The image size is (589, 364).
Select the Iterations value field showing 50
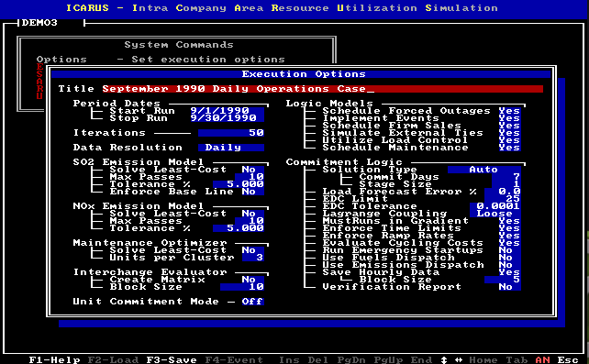pos(231,133)
